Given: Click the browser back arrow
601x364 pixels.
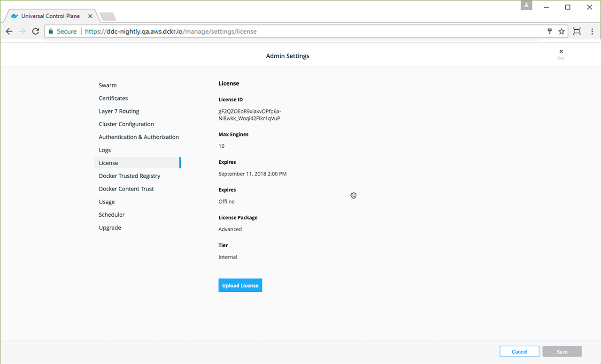Looking at the screenshot, I should (9, 31).
